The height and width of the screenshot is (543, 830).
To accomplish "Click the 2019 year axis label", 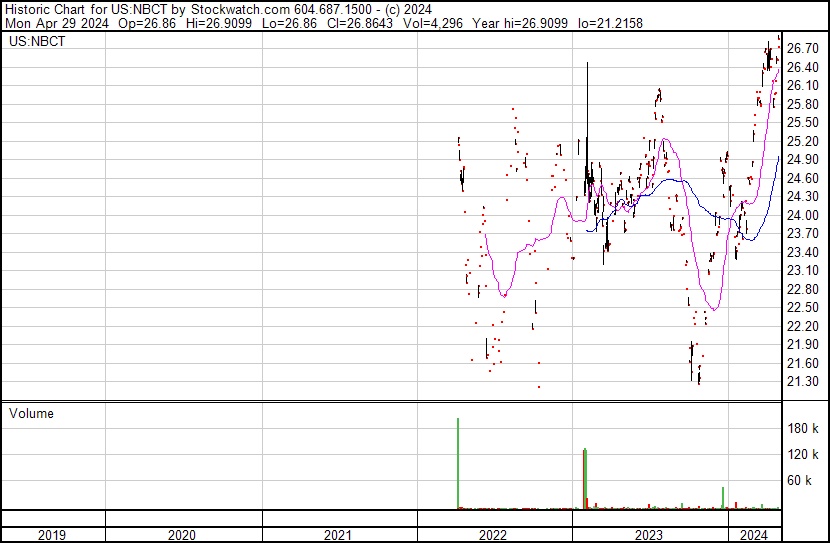I will tap(52, 535).
